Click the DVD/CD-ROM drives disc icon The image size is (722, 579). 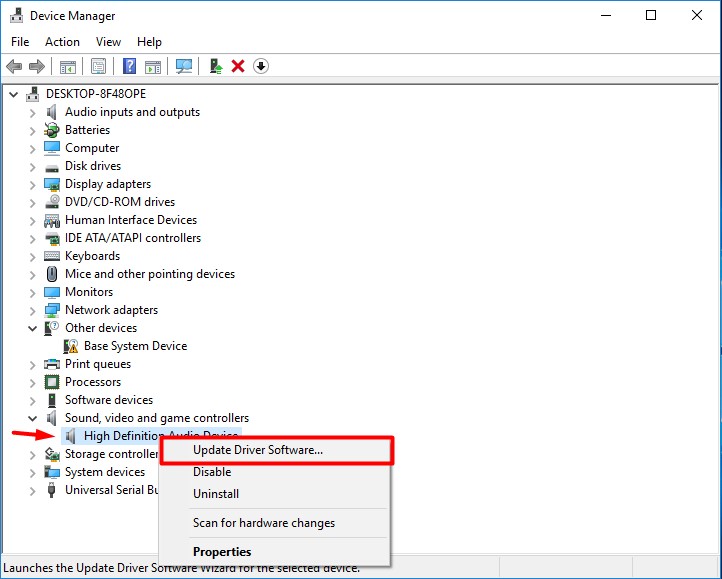point(52,202)
